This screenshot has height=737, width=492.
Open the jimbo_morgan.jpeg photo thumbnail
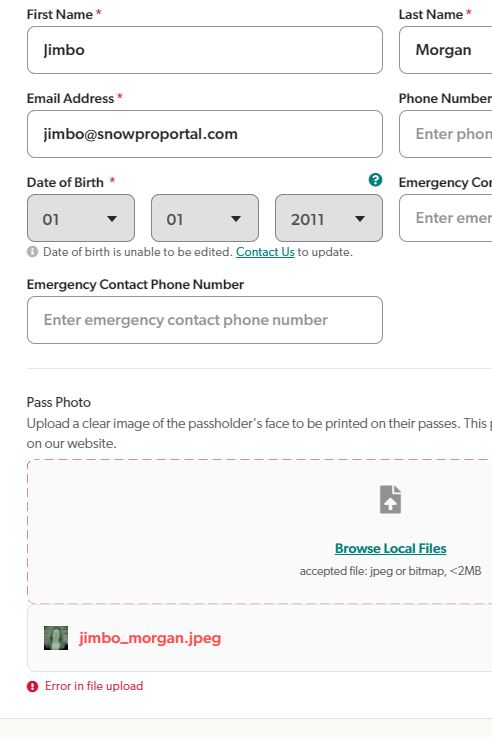click(x=56, y=638)
